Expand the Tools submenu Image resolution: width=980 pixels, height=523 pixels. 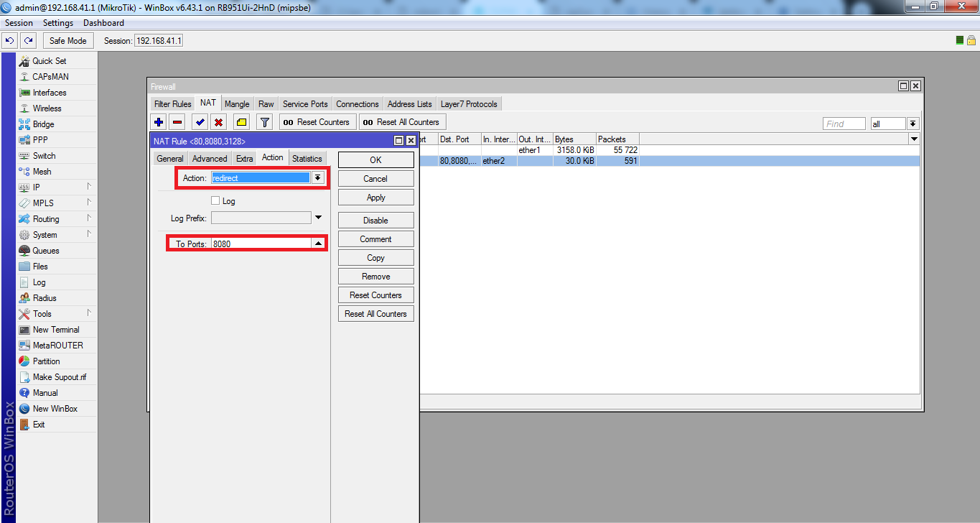[x=90, y=313]
